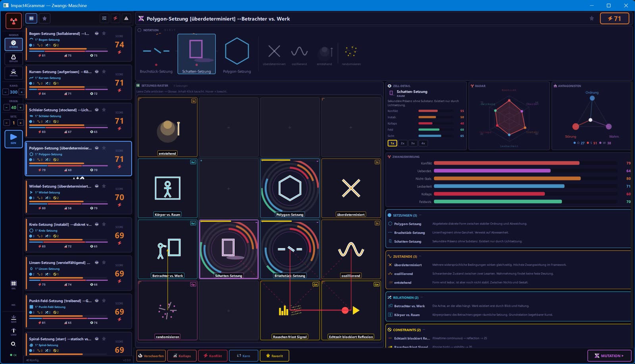The height and width of the screenshot is (364, 635).
Task: Collapse the RELATIONEN (2) section
Action: click(x=421, y=297)
